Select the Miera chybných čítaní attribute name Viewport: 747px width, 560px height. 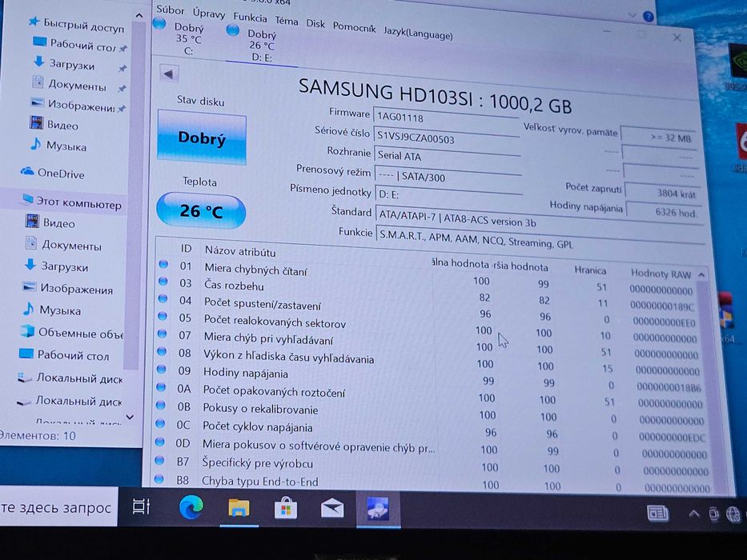point(256,270)
